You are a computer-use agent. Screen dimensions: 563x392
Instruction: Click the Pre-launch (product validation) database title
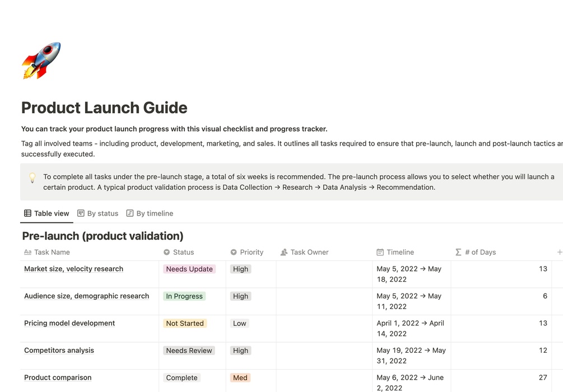point(103,236)
